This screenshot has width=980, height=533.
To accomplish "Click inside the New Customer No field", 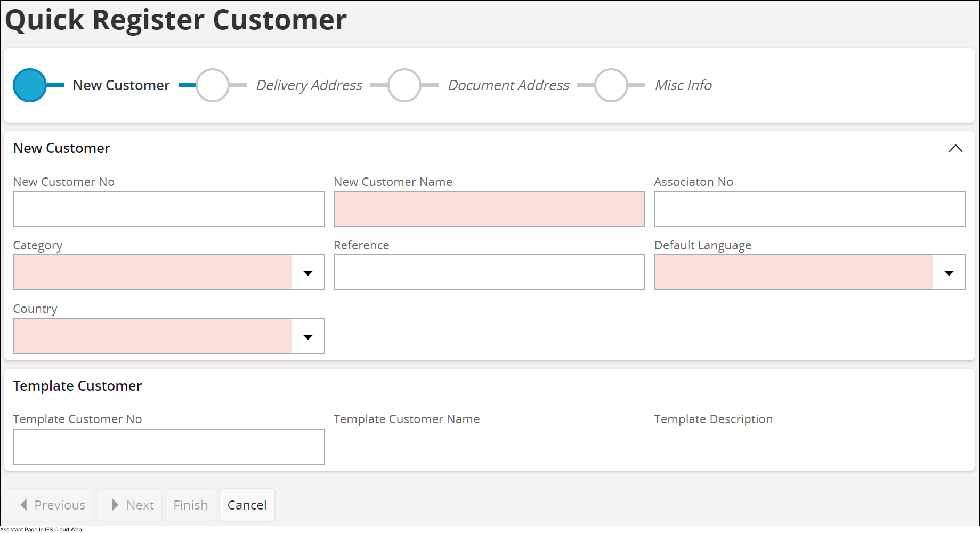I will (168, 209).
